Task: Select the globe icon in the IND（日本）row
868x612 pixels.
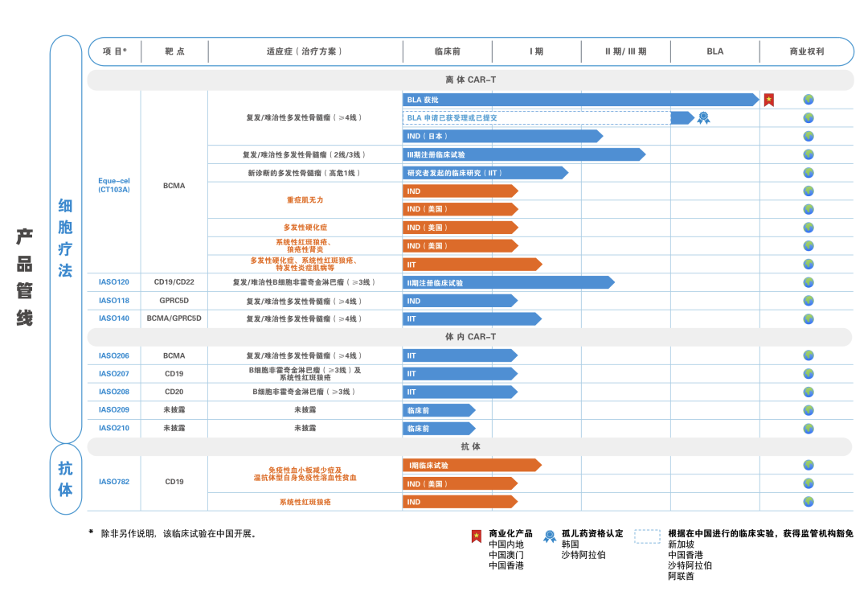Action: tap(809, 136)
